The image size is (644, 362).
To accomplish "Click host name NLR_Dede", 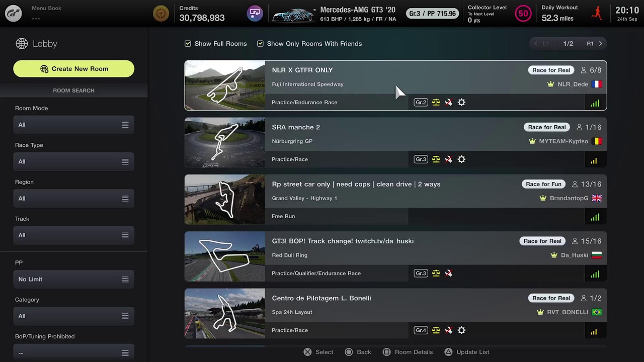I will pyautogui.click(x=573, y=84).
